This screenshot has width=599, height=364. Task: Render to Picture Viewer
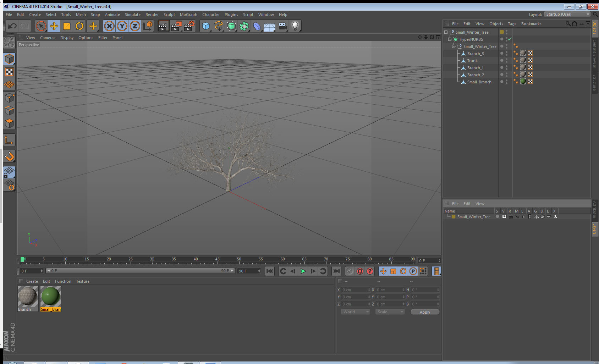coord(176,26)
